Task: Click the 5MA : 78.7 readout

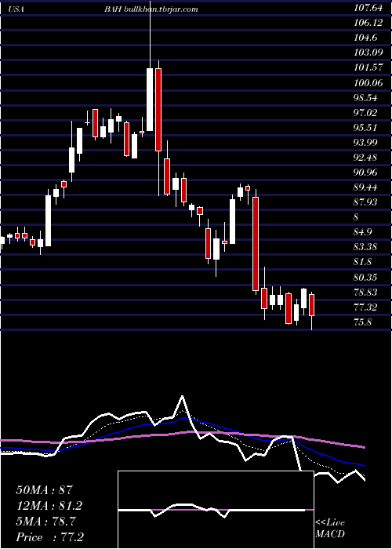Action: pos(45,522)
